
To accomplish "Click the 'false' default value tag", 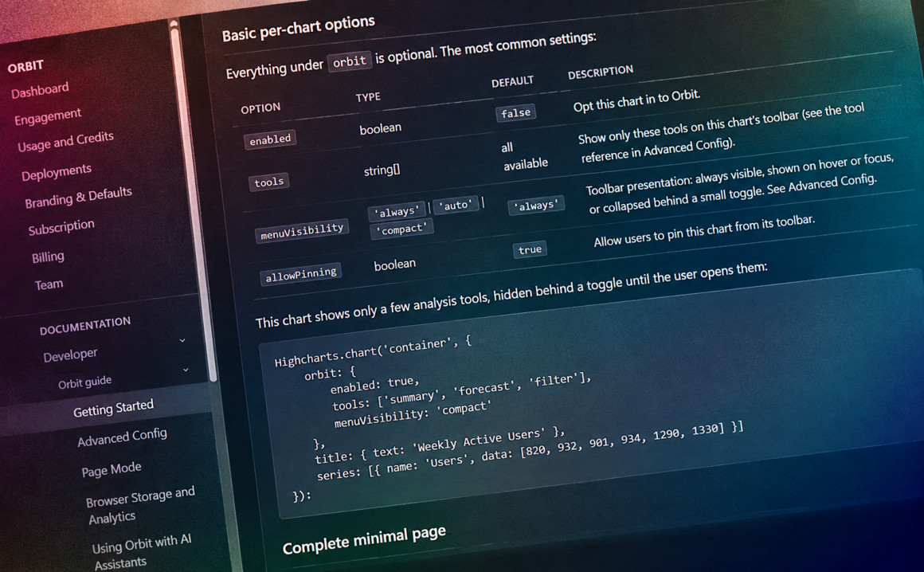I will (515, 112).
